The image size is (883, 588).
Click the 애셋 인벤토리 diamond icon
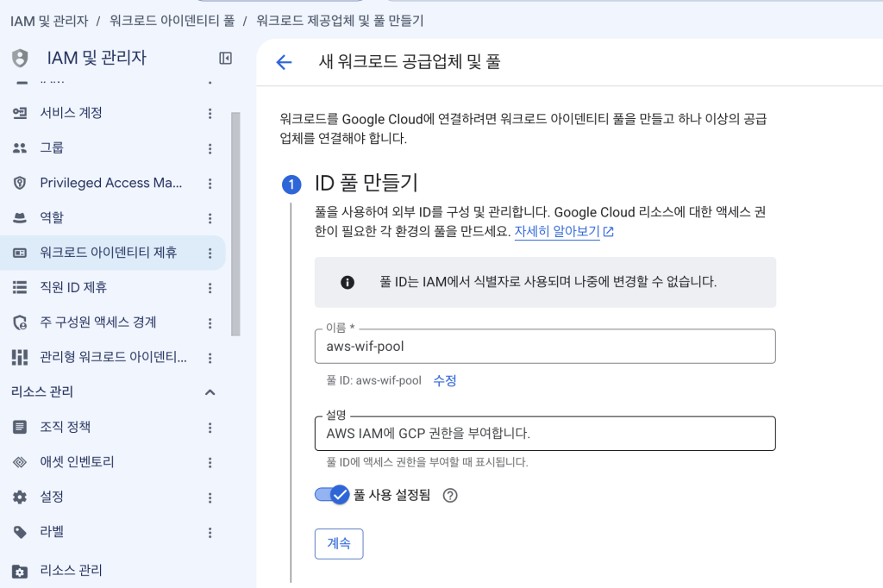tap(20, 462)
